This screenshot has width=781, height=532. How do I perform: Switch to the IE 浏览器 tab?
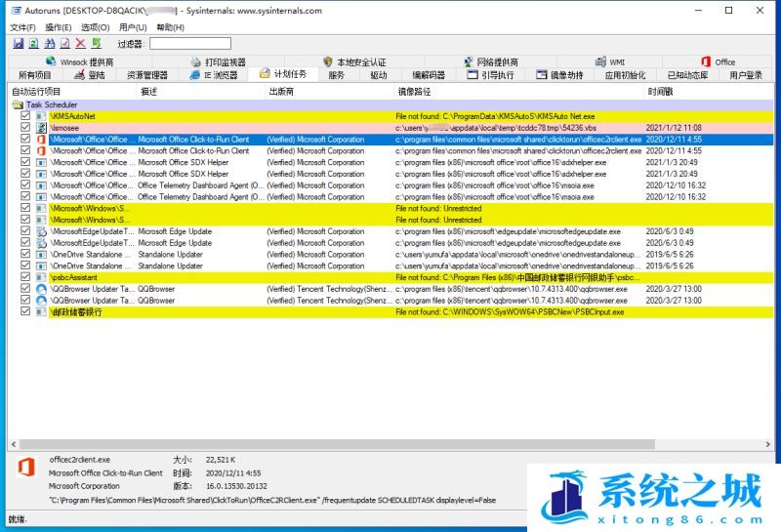[214, 75]
